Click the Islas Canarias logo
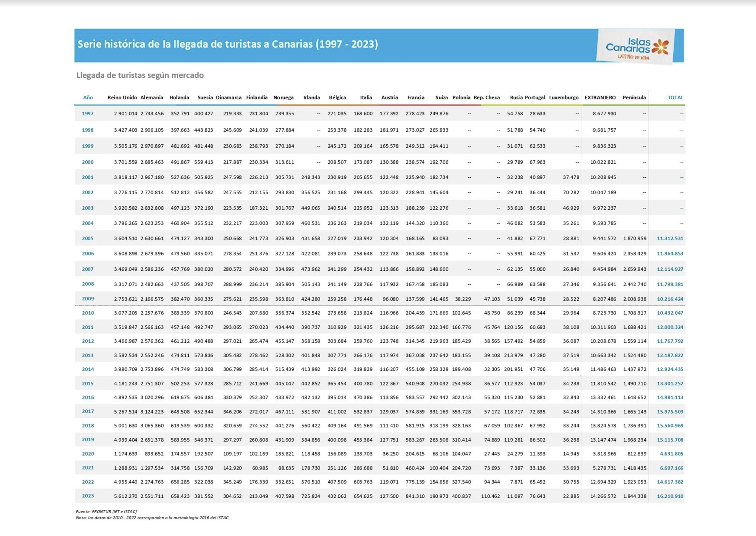756x536 pixels. [x=637, y=48]
